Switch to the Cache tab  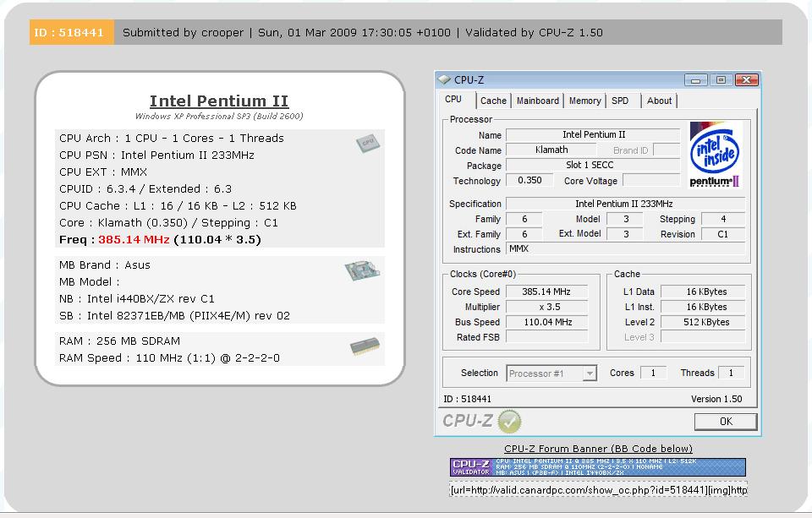(x=493, y=101)
